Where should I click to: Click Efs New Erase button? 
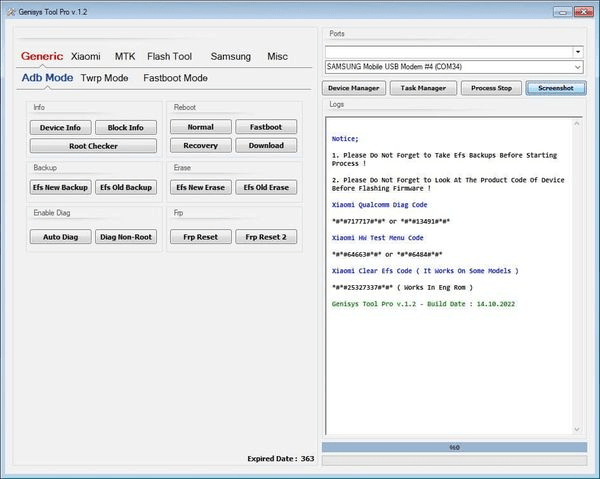201,187
